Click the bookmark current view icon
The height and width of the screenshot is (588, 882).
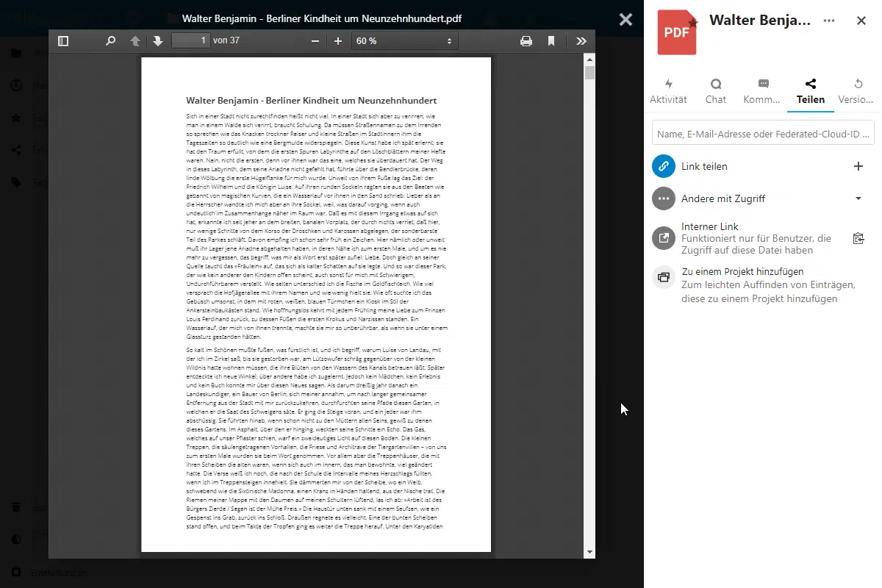coord(551,41)
